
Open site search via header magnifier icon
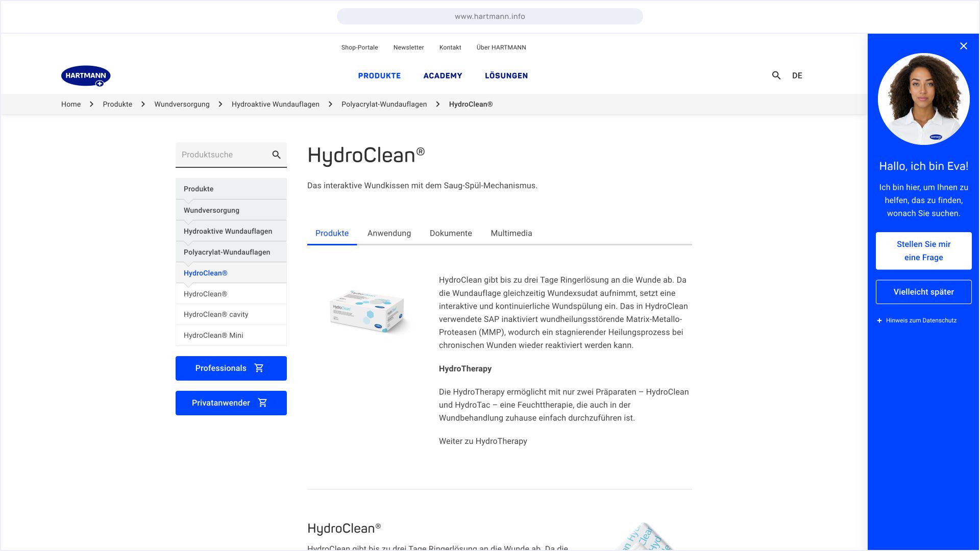coord(776,76)
